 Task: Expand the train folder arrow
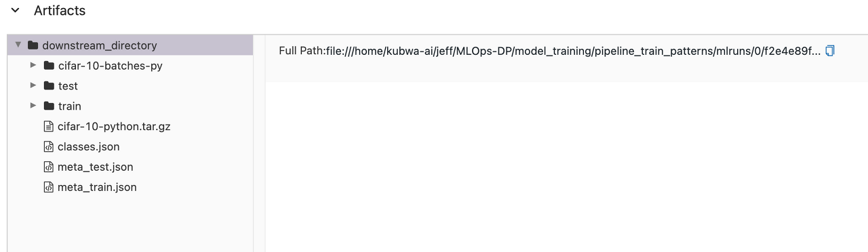(33, 106)
